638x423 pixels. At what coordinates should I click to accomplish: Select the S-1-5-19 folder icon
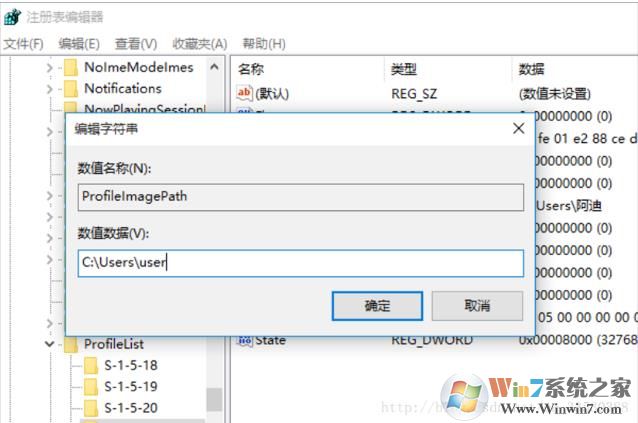91,387
